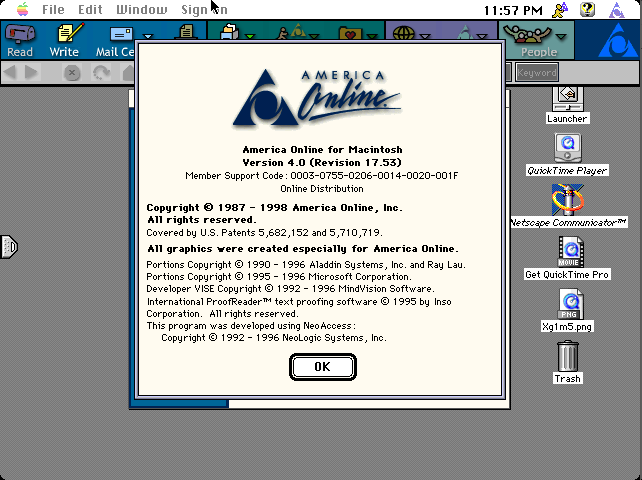
Task: Click the MindVision Software copyright line
Action: (290, 289)
